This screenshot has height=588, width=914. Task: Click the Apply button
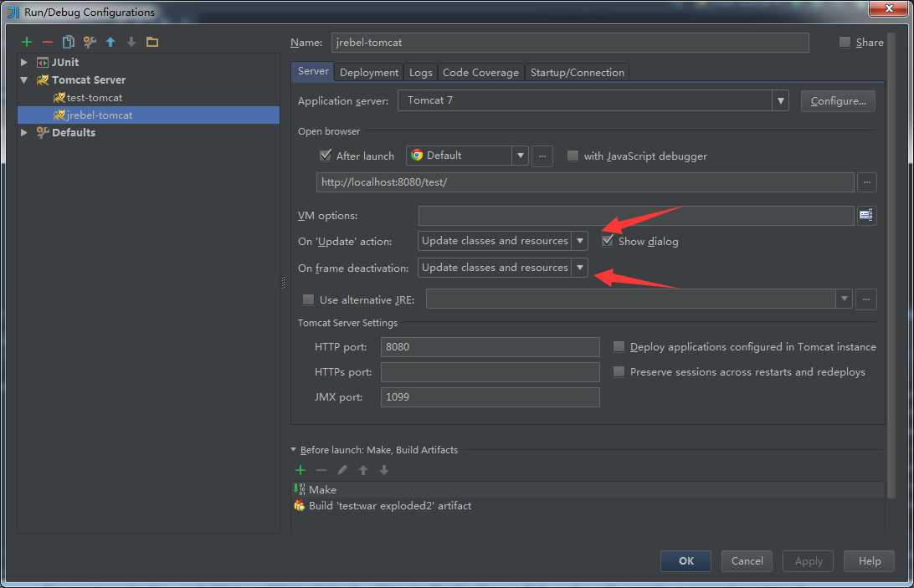click(x=808, y=560)
